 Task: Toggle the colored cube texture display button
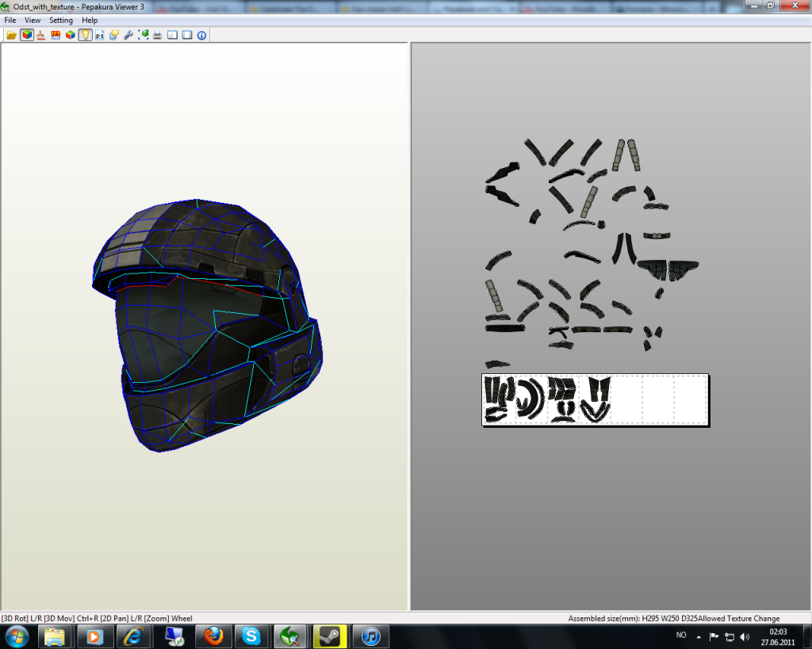[x=27, y=35]
